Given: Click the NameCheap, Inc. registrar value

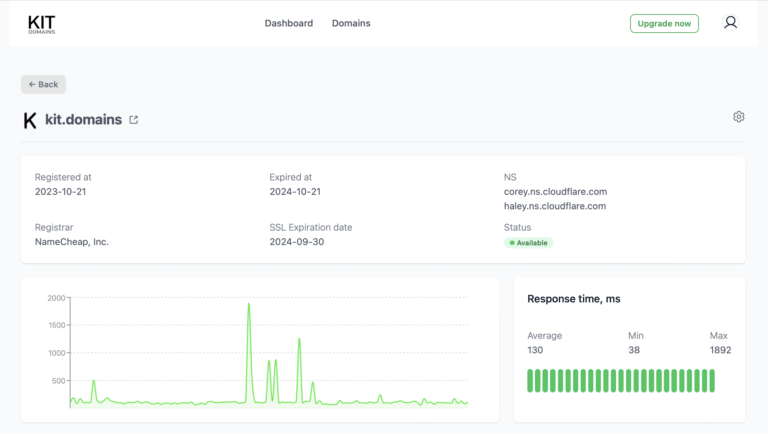Looking at the screenshot, I should tap(72, 242).
